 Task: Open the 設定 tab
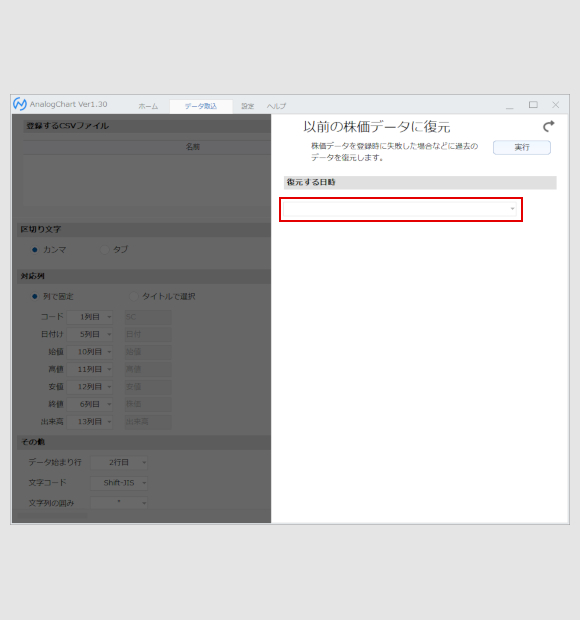(x=247, y=106)
